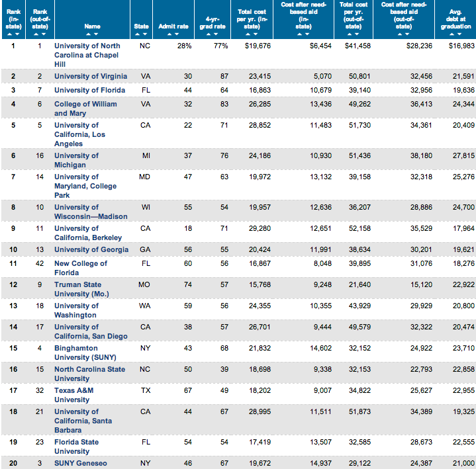
Task: Click up arrow under 4-yr grad rate
Action: [x=209, y=34]
